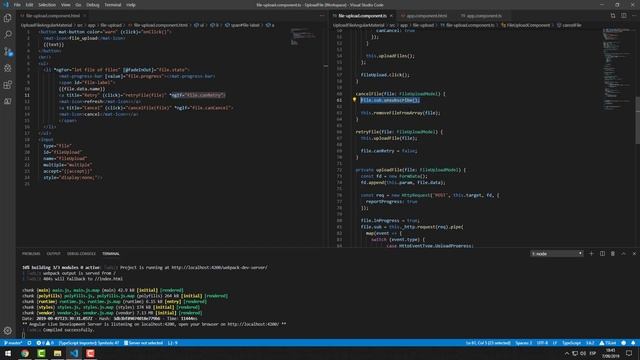Open changes icon in right editor toolbar
This screenshot has width=640, height=360.
pos(613,16)
